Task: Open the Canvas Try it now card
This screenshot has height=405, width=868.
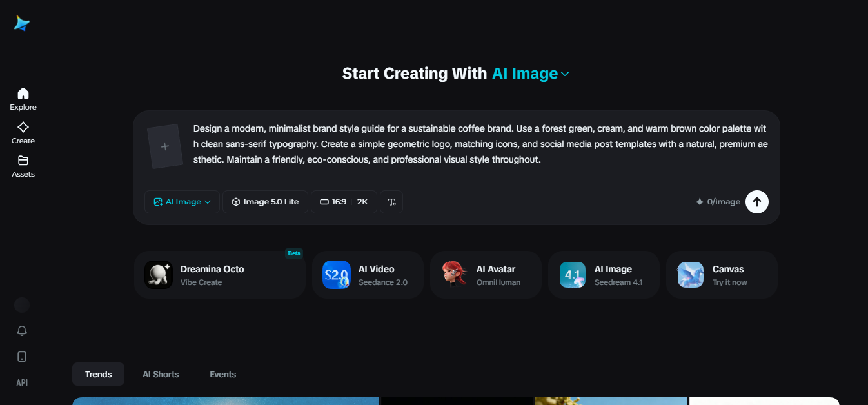Action: [x=722, y=275]
